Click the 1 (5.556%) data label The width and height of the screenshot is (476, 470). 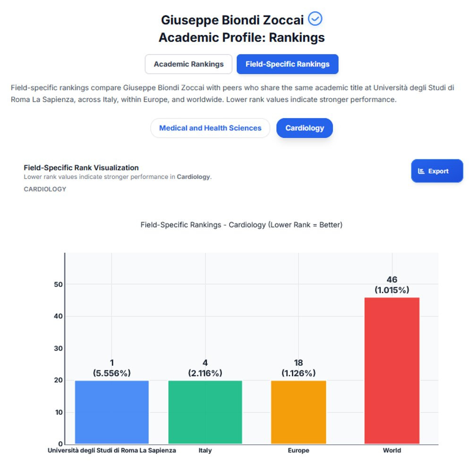pos(112,368)
